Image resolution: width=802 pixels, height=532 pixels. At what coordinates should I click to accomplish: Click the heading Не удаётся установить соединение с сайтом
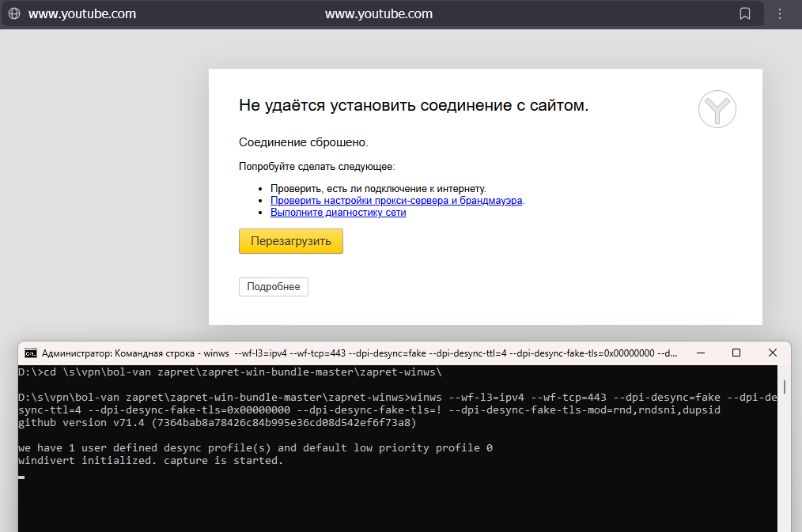(x=414, y=105)
